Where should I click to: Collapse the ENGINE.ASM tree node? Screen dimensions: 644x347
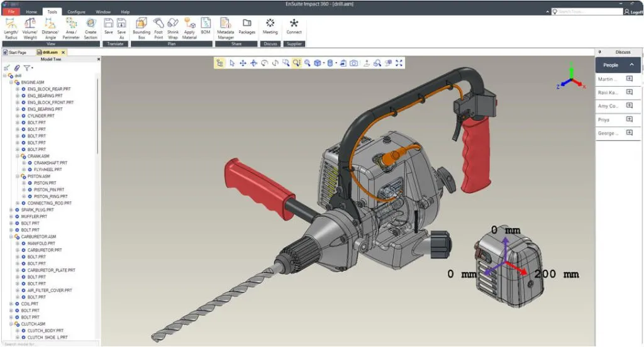tap(11, 82)
